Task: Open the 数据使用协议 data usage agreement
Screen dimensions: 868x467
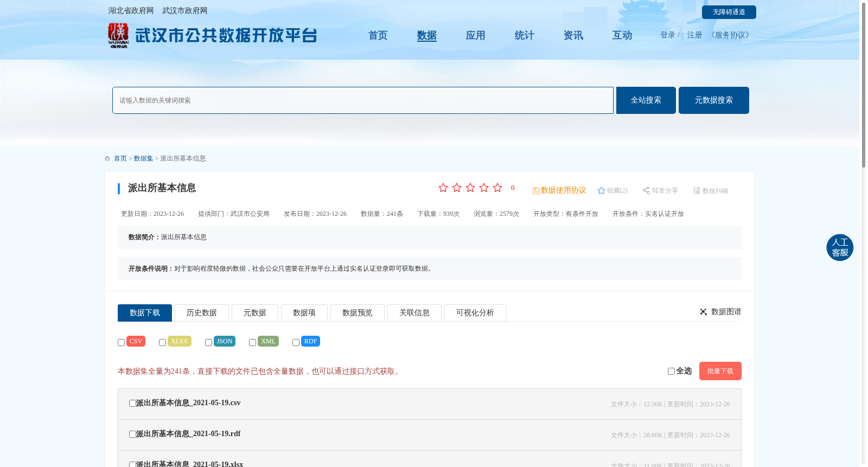Action: pyautogui.click(x=559, y=190)
